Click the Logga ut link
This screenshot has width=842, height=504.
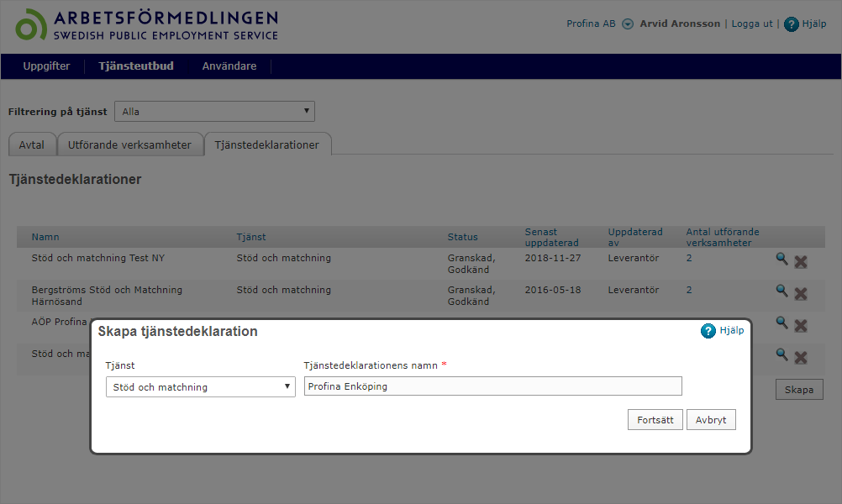pyautogui.click(x=752, y=24)
